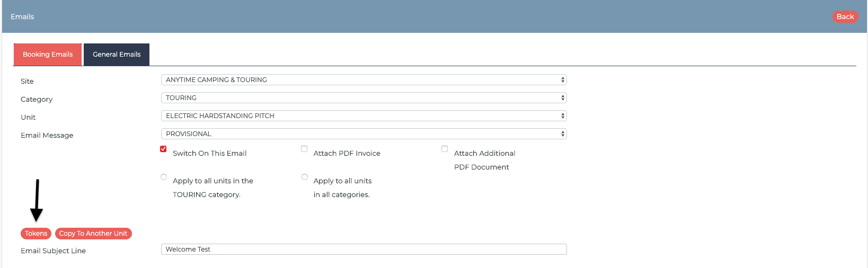Tick the Attach Additional PDF Document checkbox

click(445, 149)
